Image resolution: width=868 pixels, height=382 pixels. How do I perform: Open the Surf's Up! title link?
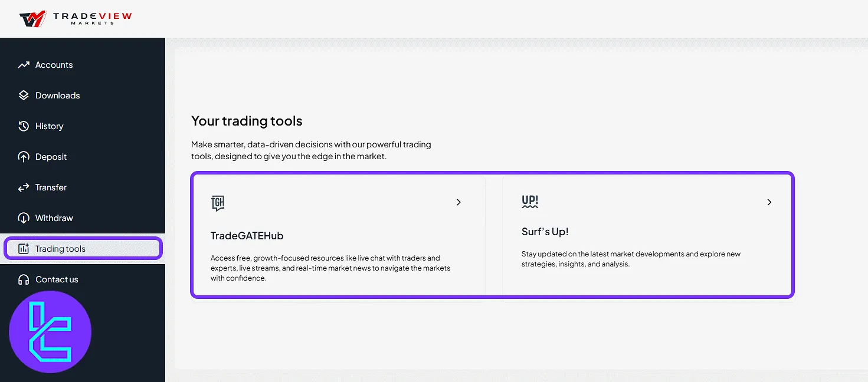pyautogui.click(x=545, y=232)
